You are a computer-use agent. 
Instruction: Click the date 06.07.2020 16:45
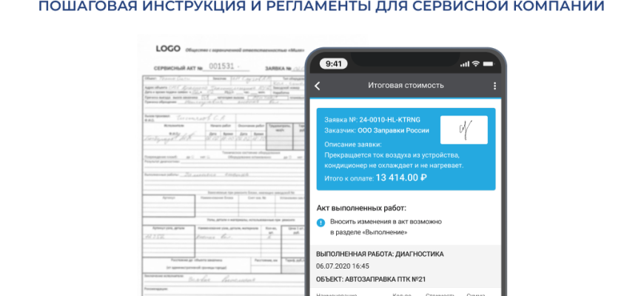coord(342,266)
